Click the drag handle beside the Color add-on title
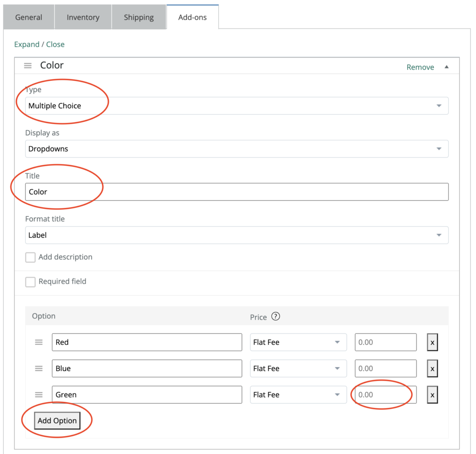 (x=28, y=66)
